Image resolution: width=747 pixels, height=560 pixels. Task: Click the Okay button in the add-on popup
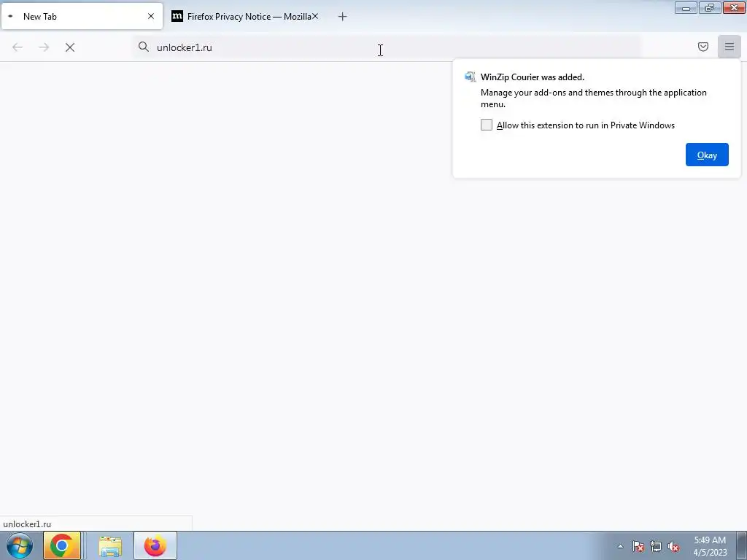[707, 155]
